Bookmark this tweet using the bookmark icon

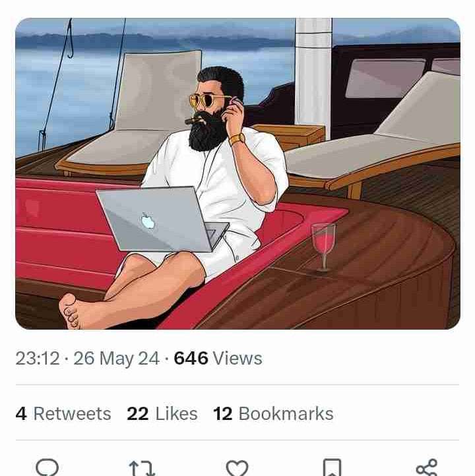coord(332,468)
